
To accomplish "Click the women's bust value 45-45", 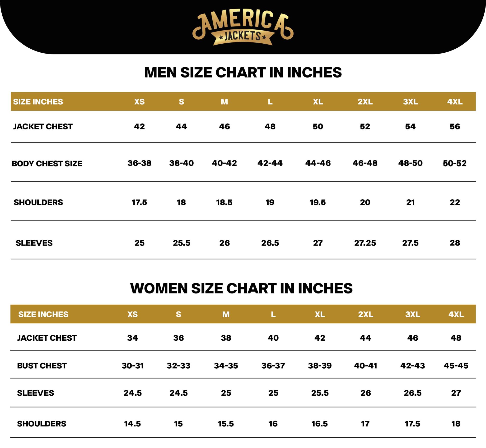I will 456,366.
